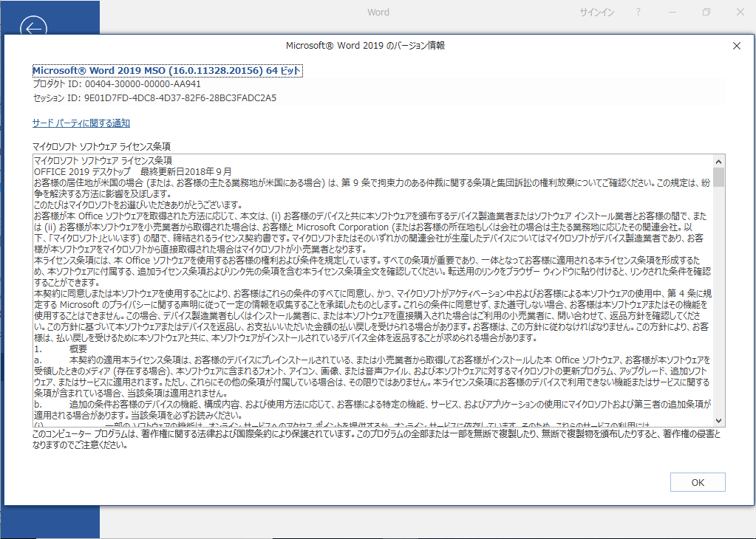Click the マイクロソフト ソフトウェア ライセンス条項 label above the box
Screen dimensions: 756x539
coord(101,146)
